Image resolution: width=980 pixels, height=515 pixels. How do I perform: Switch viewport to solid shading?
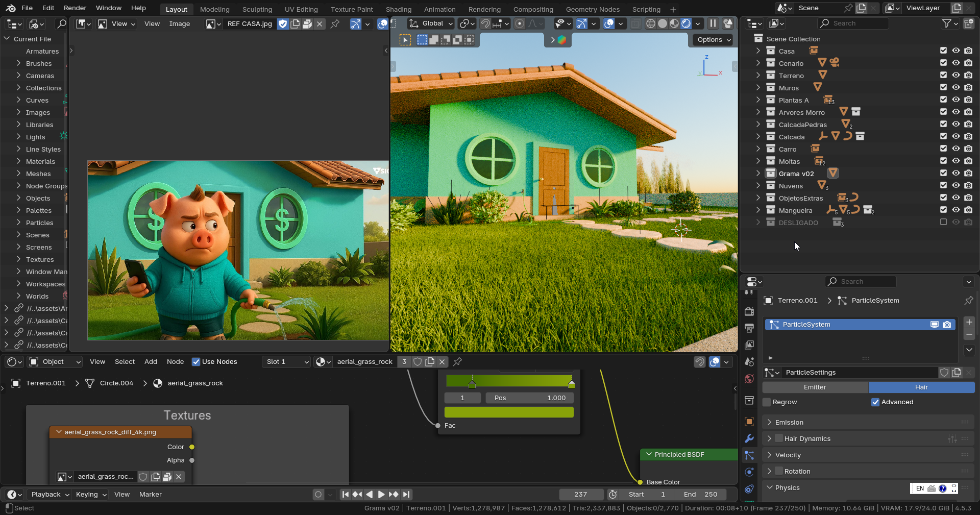pos(663,23)
